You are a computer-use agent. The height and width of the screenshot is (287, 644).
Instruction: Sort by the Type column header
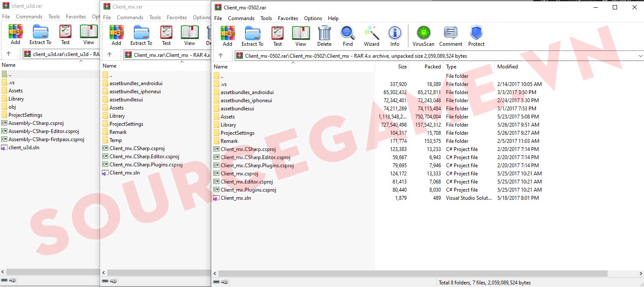pos(469,67)
